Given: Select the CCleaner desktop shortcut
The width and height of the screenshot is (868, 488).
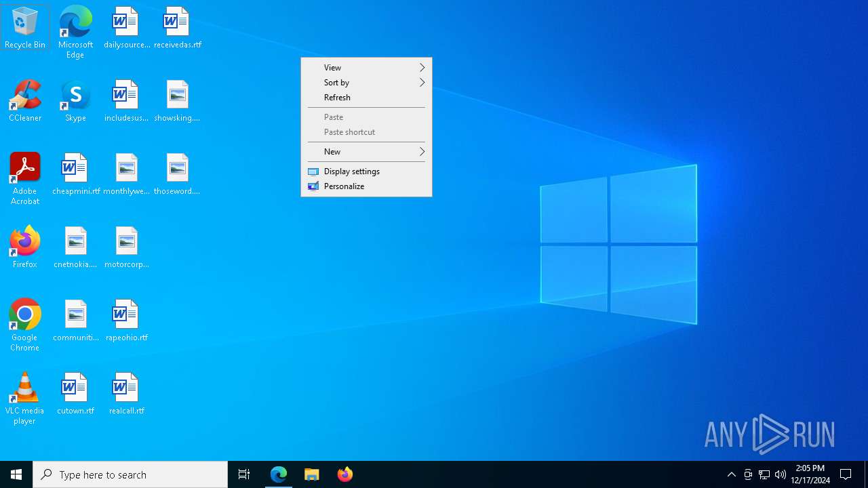Looking at the screenshot, I should pyautogui.click(x=25, y=100).
